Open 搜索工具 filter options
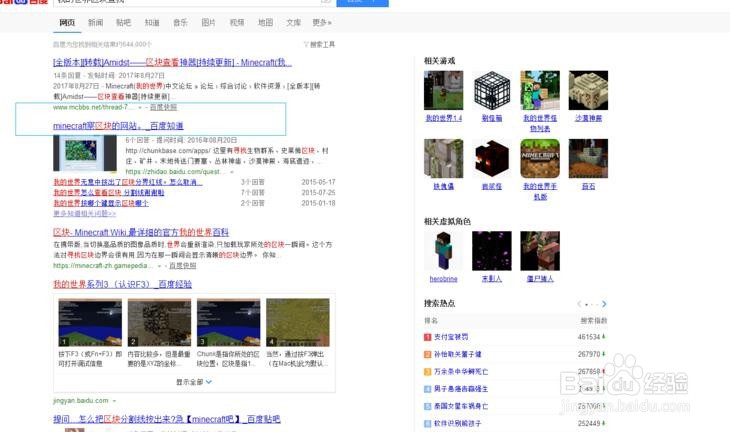 coord(319,44)
